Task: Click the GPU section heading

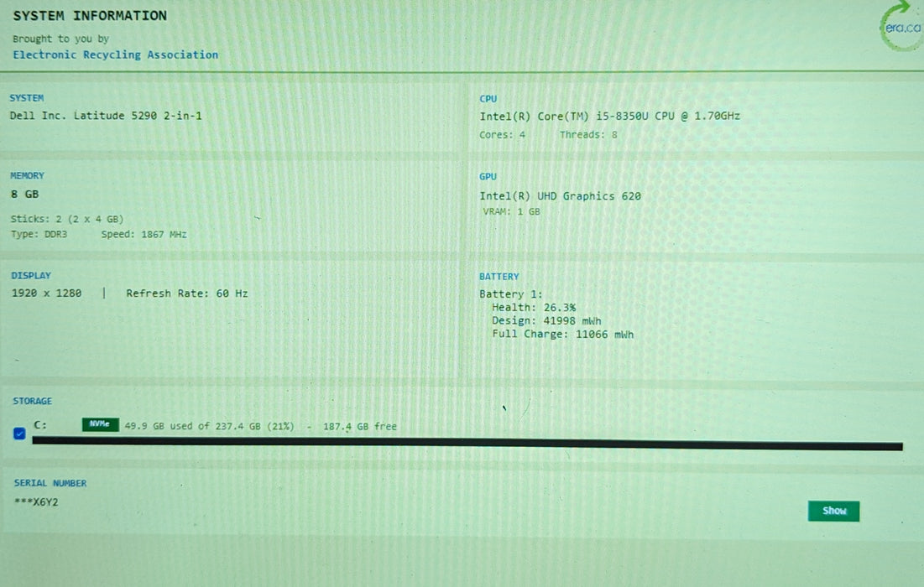Action: pos(488,177)
